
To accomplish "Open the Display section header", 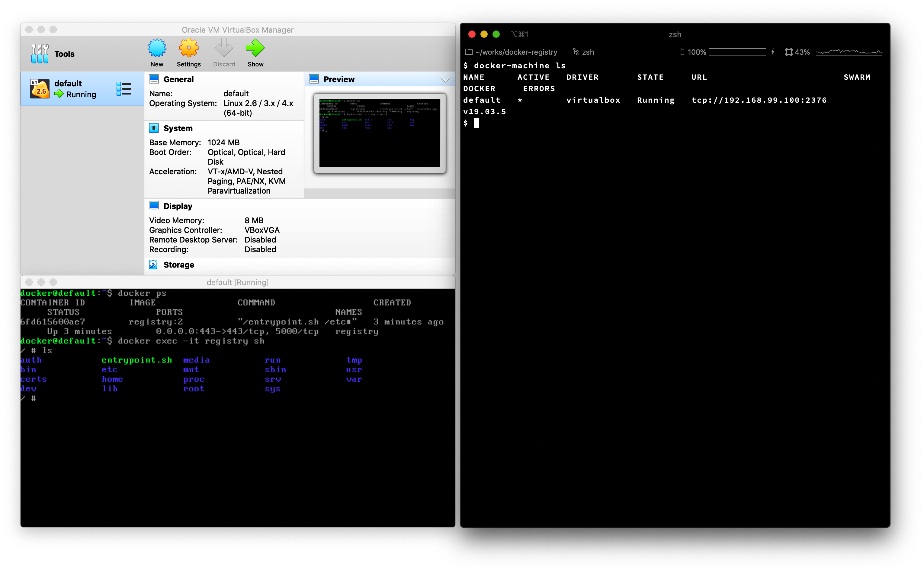I will click(178, 206).
